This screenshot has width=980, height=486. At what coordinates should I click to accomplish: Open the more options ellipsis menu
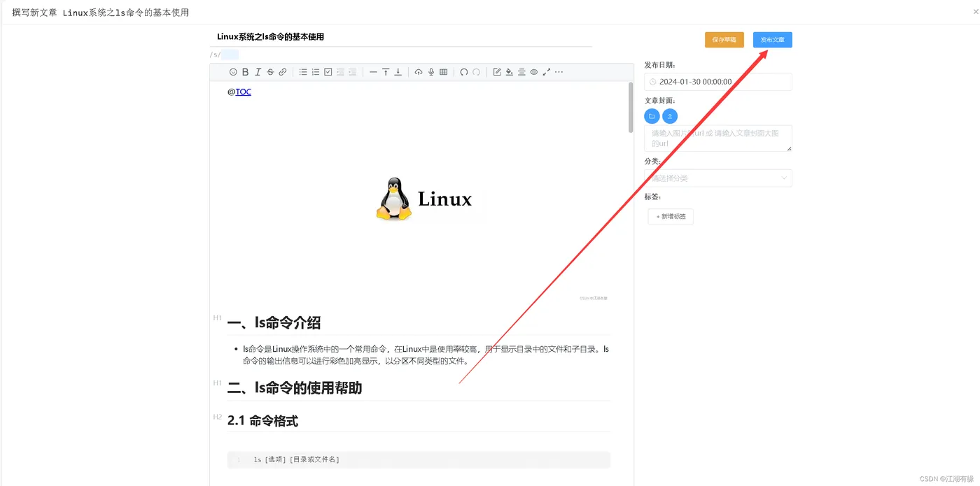click(x=559, y=72)
